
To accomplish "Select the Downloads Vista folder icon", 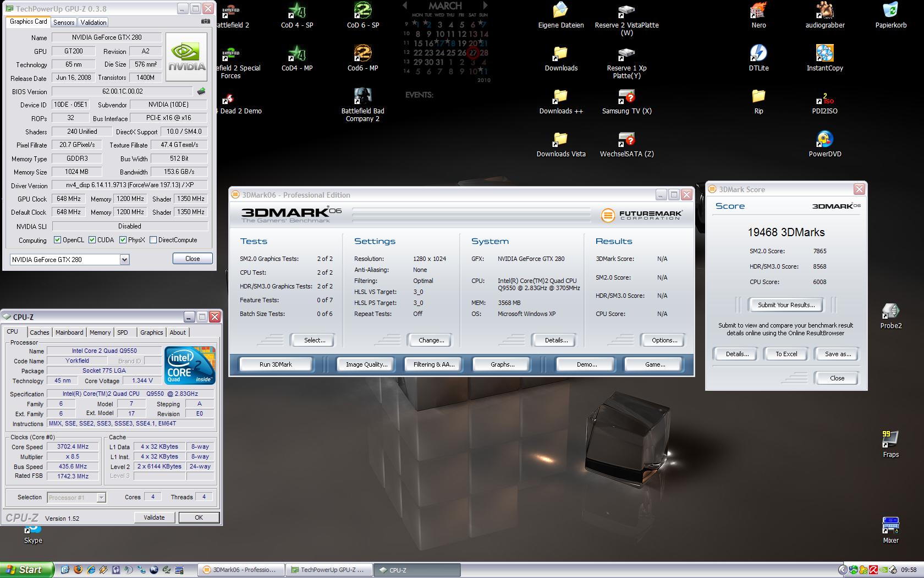I will tap(561, 144).
